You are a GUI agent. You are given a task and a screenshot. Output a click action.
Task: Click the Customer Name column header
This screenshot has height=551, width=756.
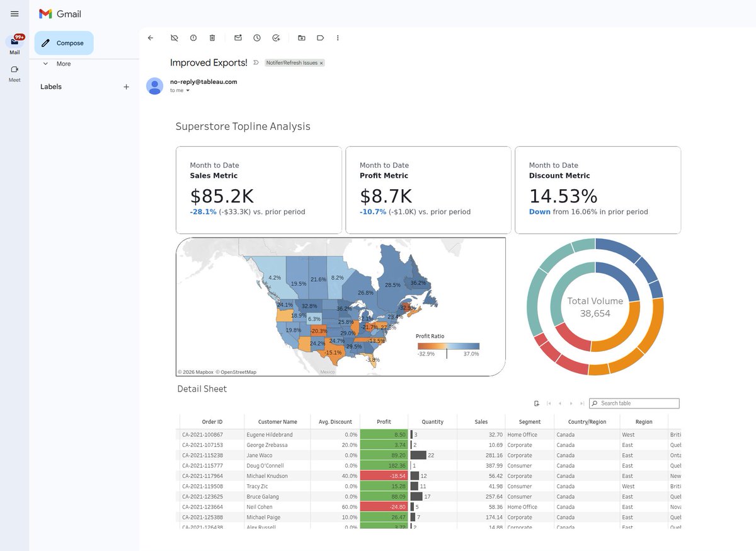pos(278,422)
